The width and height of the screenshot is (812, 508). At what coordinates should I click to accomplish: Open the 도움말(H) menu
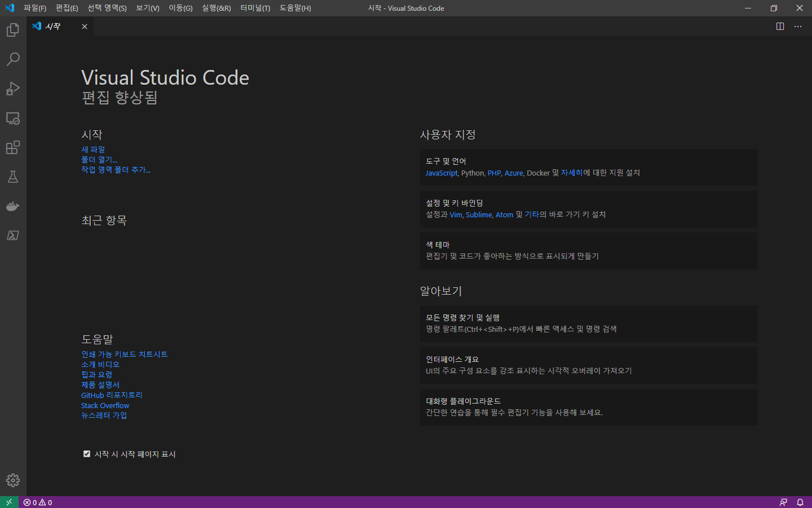point(295,8)
